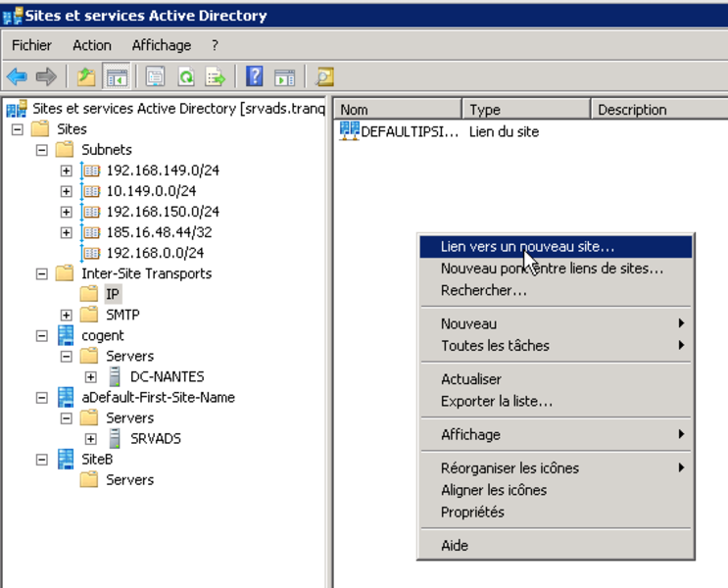Image resolution: width=728 pixels, height=588 pixels.
Task: Toggle the Show/Hide console tree icon
Action: (x=117, y=76)
